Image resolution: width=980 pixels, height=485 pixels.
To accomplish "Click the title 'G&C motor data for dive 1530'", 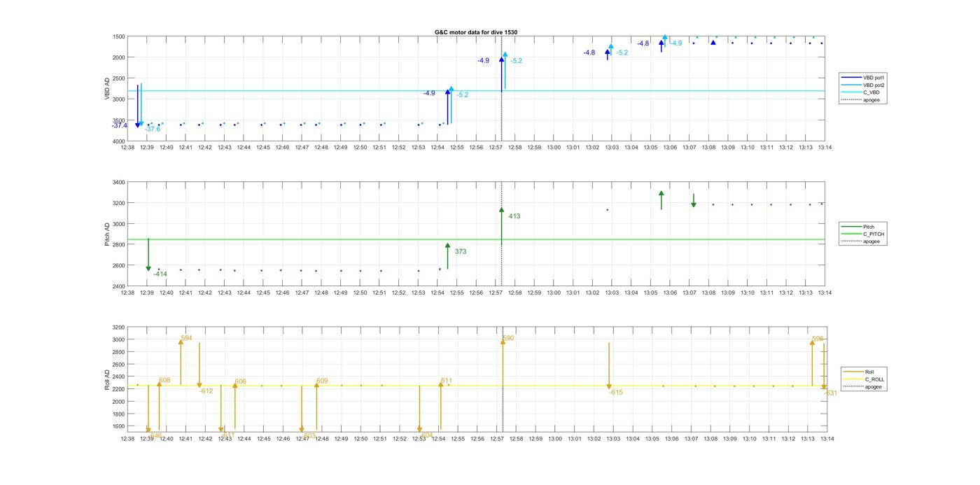I will pos(476,32).
